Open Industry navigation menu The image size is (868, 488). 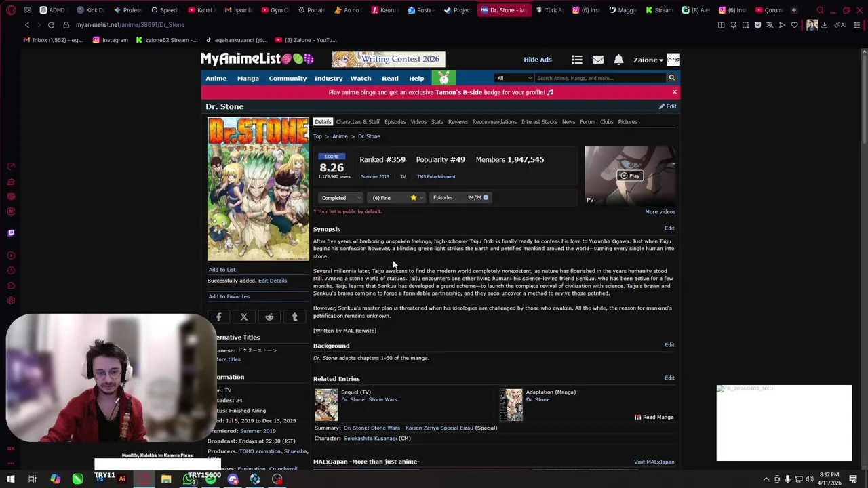[x=328, y=78]
